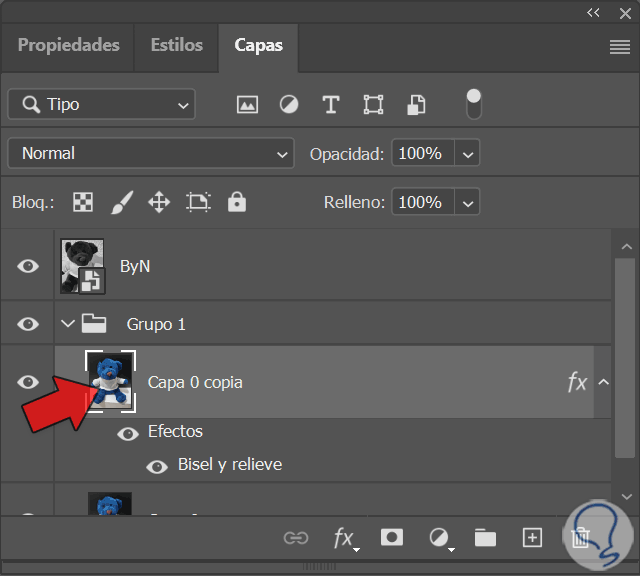Open the Tipo filter dropdown

coord(101,104)
